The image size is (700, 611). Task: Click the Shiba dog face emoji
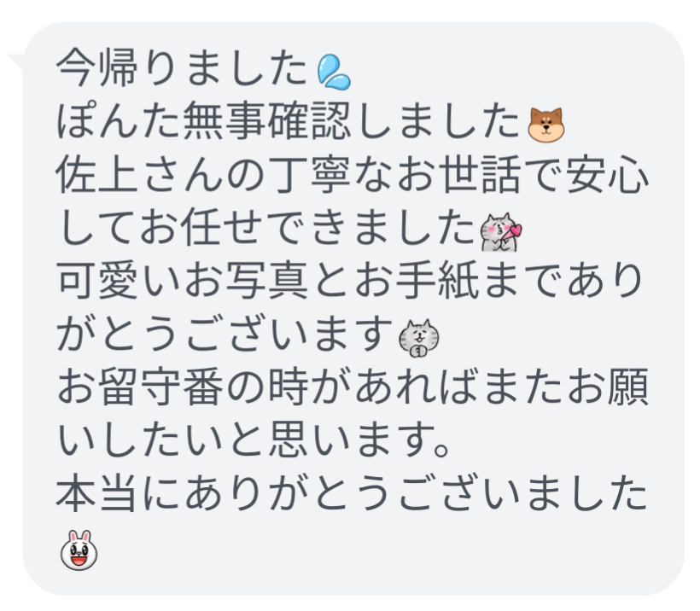coord(546,125)
